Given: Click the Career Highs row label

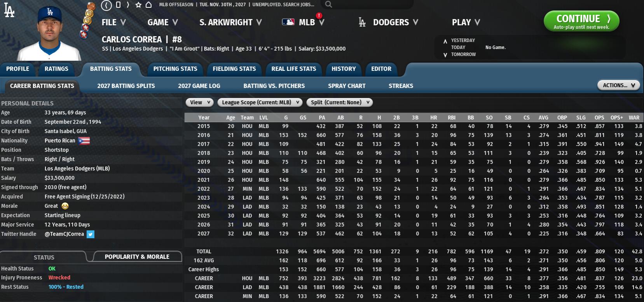Looking at the screenshot, I should coord(204,269).
